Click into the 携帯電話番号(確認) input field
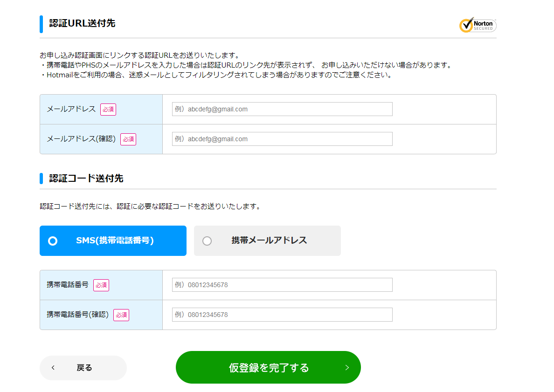 click(282, 315)
